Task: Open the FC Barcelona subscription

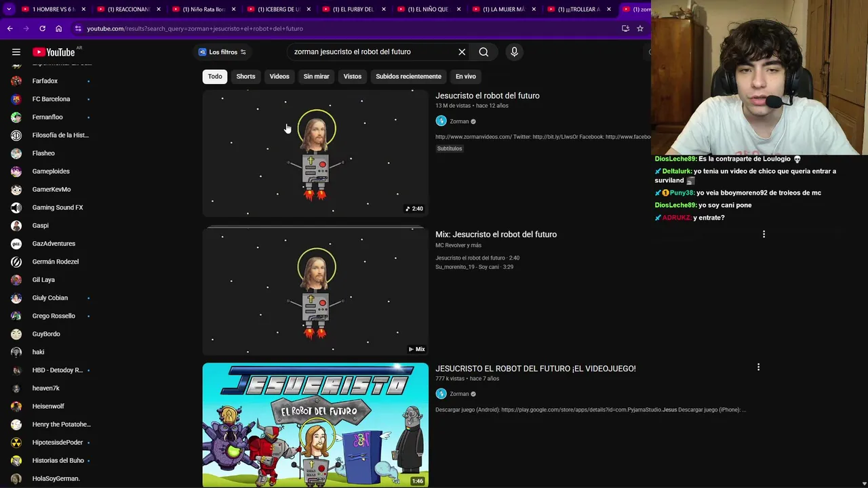Action: pyautogui.click(x=51, y=99)
